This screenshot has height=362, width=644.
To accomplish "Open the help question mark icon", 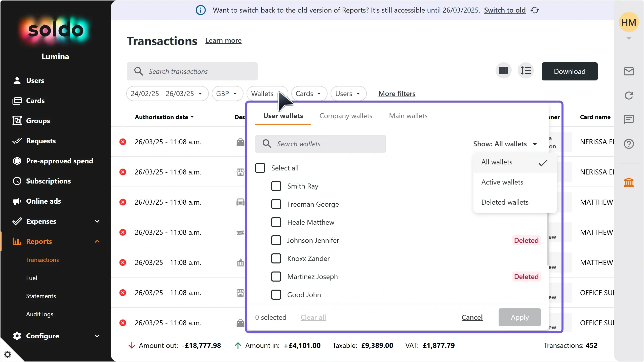I will pyautogui.click(x=629, y=144).
